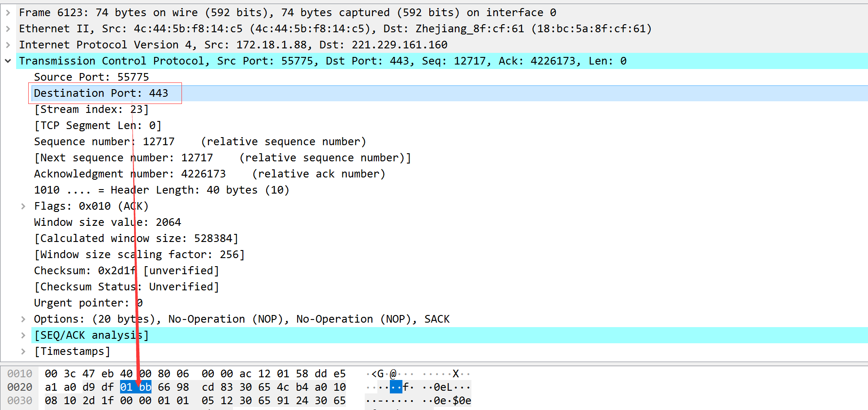Expand the [SEQ/ACK analysis] item
868x410 pixels.
pos(23,335)
